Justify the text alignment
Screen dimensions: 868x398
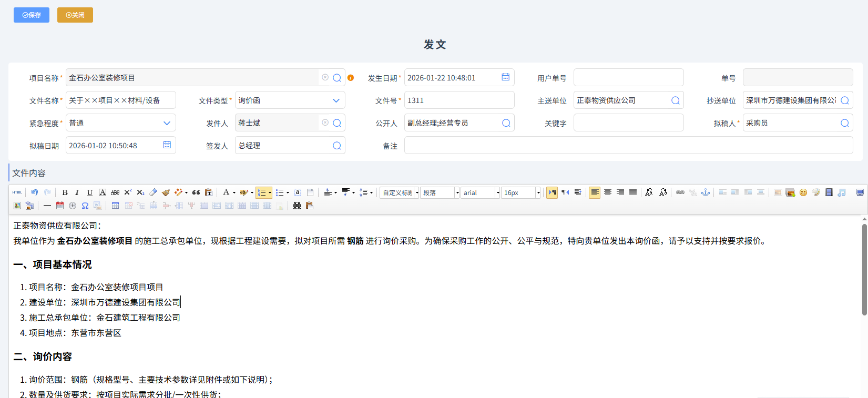tap(633, 192)
